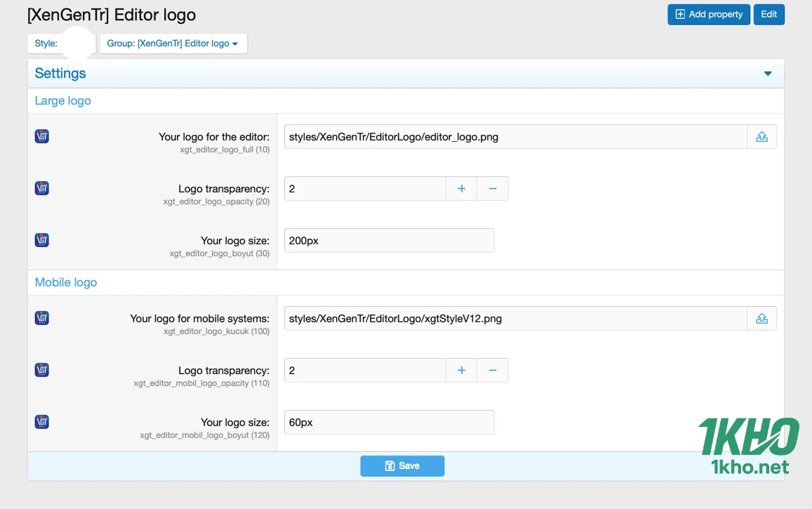Click XGT icon next to xgt_editor_mobil_logo_opacity
The image size is (812, 509).
click(42, 370)
